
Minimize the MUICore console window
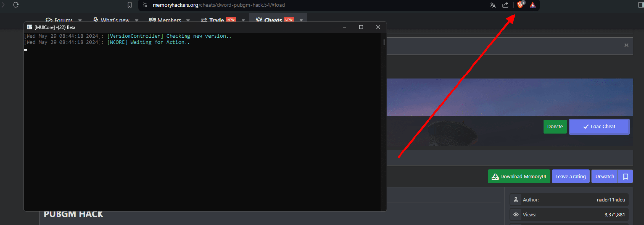pos(344,27)
